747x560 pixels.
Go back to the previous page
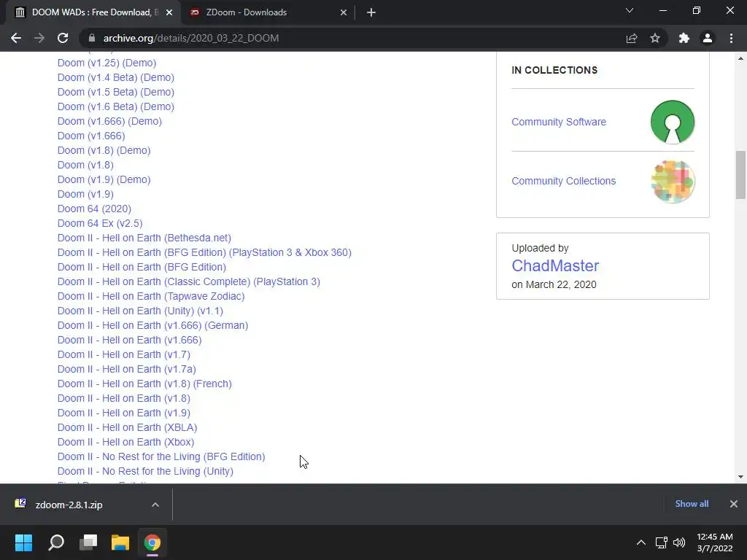click(16, 38)
